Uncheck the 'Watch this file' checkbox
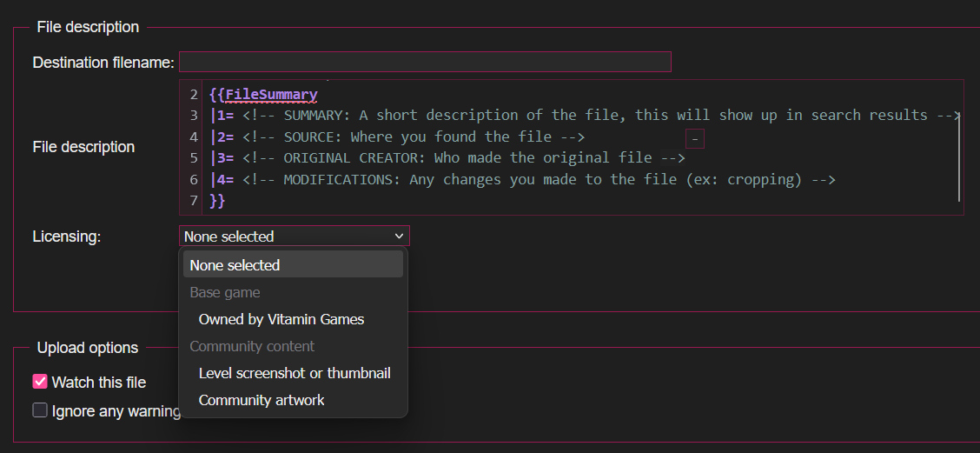The height and width of the screenshot is (453, 980). pos(40,382)
